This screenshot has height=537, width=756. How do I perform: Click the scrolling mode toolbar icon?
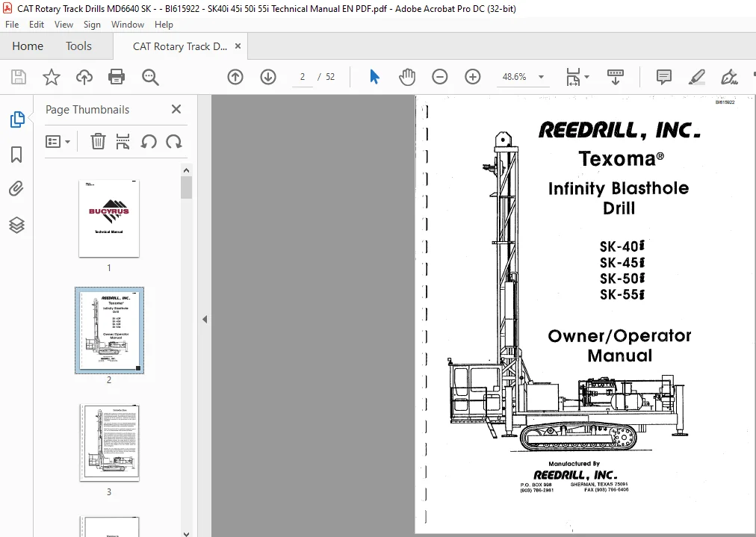click(x=616, y=77)
